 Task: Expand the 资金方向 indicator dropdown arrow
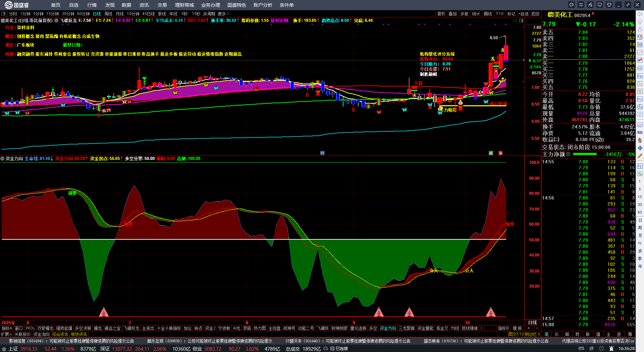(2, 159)
